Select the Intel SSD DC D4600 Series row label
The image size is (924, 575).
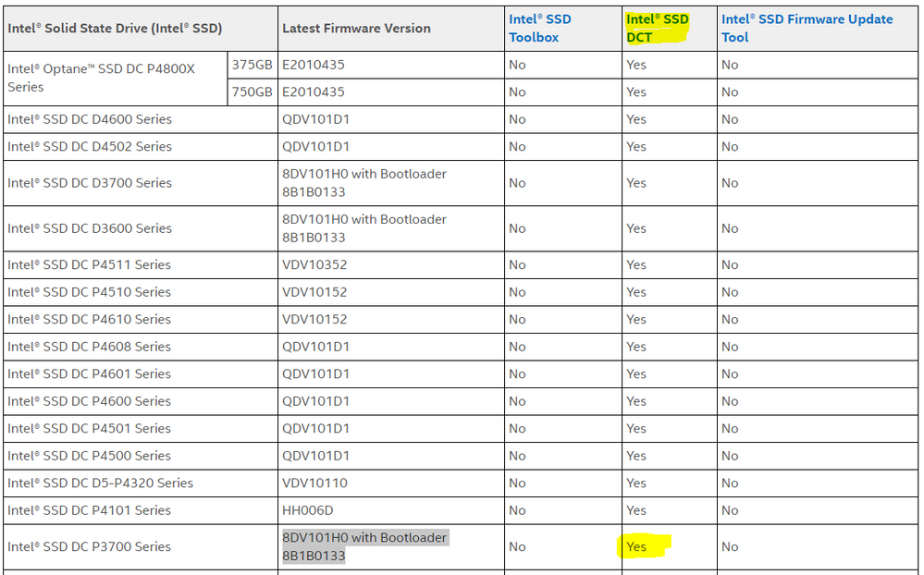tap(90, 119)
